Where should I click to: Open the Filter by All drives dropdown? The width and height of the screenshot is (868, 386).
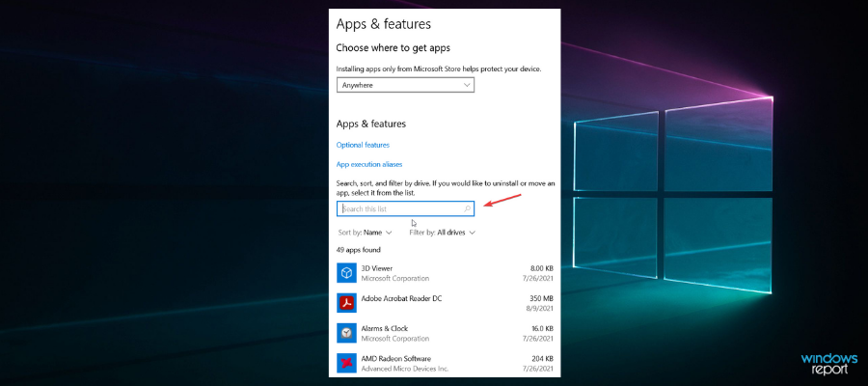point(443,233)
